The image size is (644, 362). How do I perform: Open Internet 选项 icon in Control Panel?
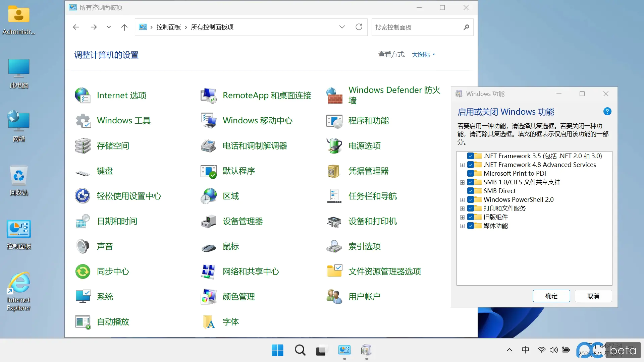pos(83,96)
